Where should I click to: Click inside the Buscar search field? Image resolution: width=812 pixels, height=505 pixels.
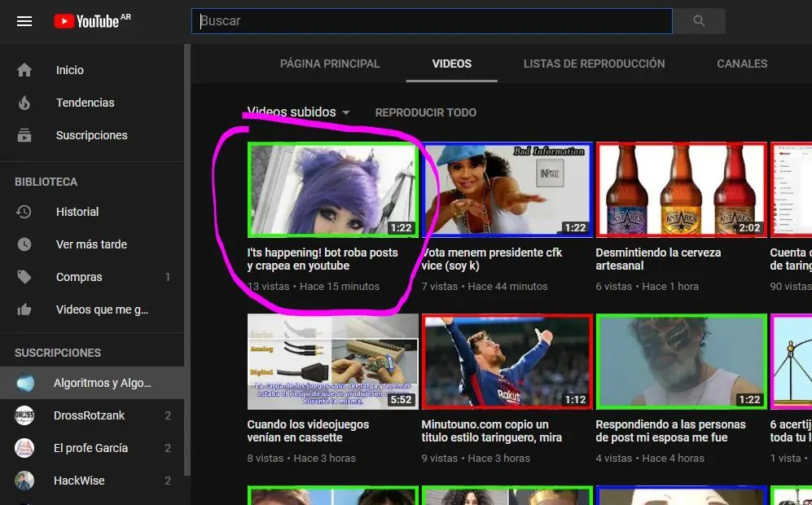(x=432, y=21)
